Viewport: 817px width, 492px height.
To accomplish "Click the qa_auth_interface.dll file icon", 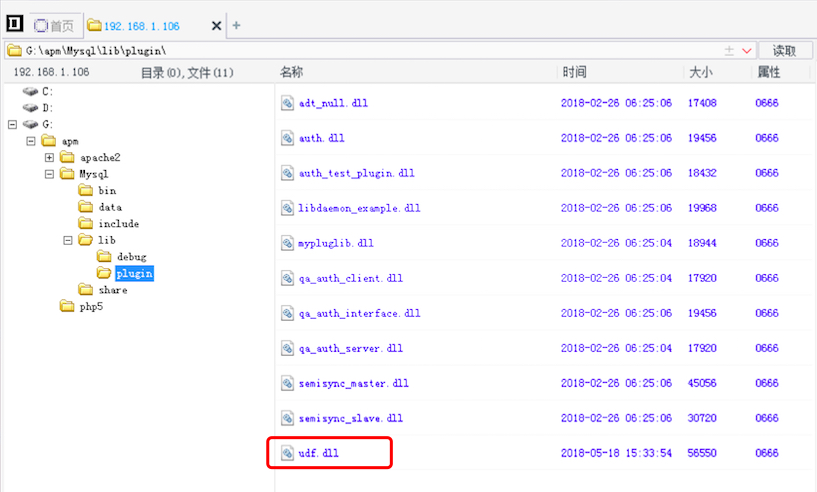I will click(287, 313).
